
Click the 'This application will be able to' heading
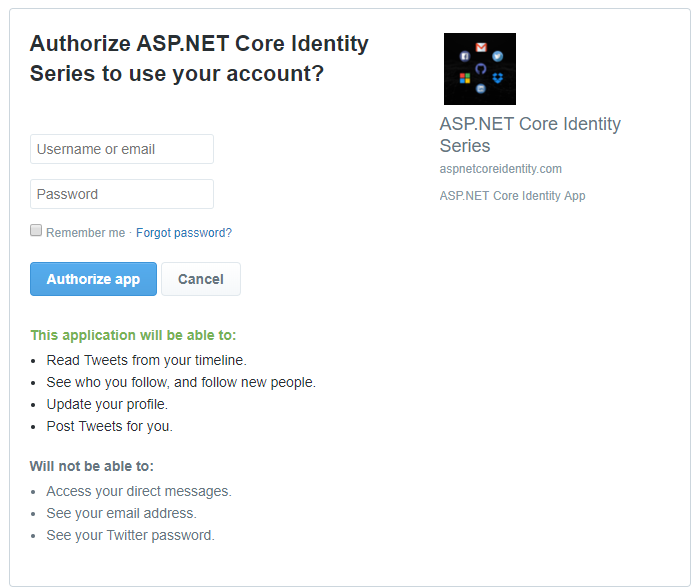[x=133, y=335]
